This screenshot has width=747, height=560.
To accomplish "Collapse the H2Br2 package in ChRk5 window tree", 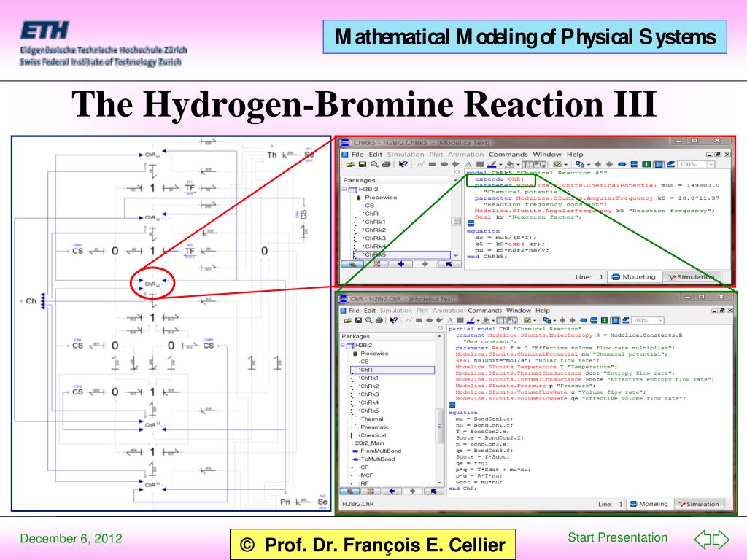I will tap(344, 189).
